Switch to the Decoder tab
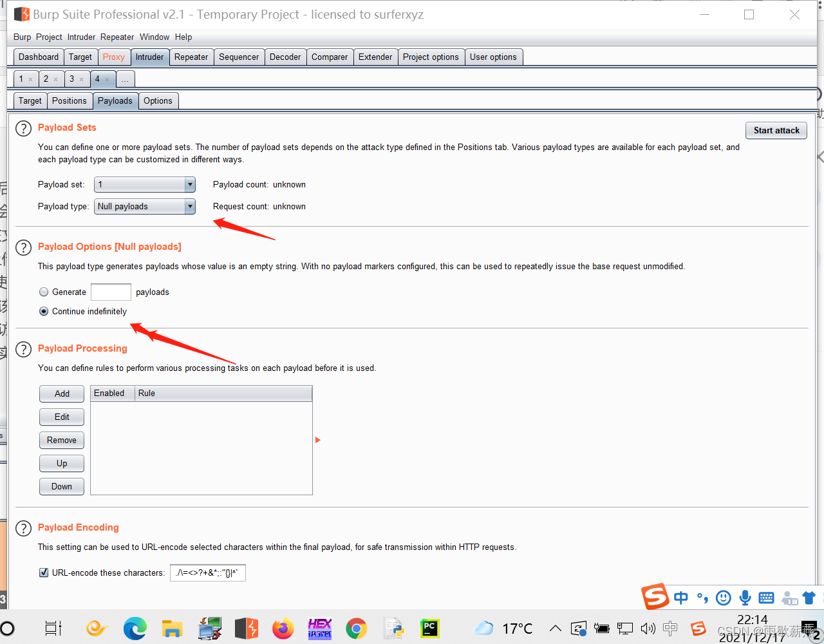Screen dimensions: 824x644 pos(285,57)
